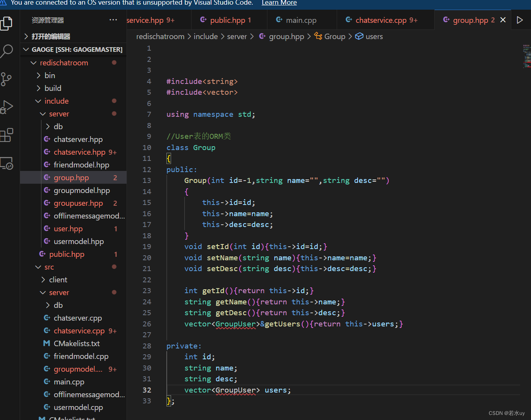Open Source Control view icon
531x420 pixels.
pyautogui.click(x=6, y=79)
